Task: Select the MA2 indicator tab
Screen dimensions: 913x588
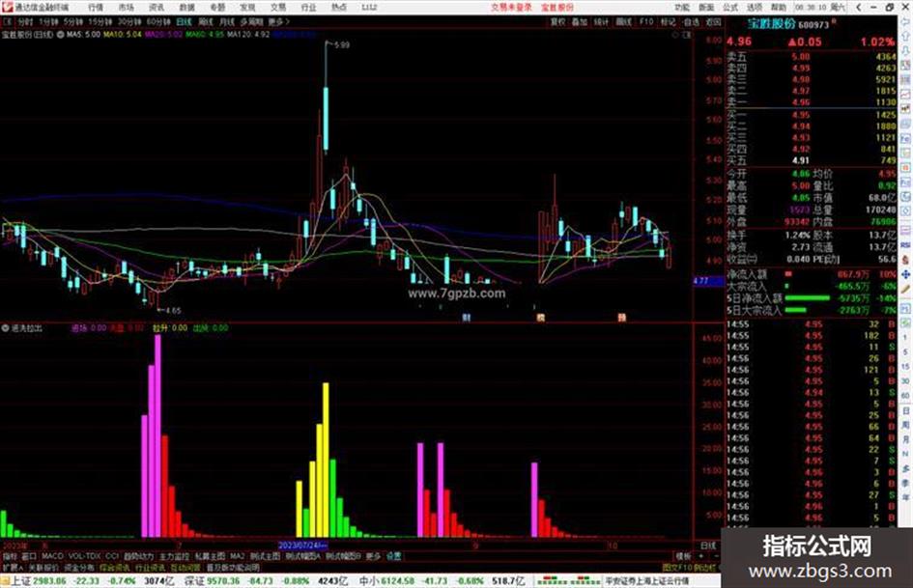Action: (x=237, y=556)
